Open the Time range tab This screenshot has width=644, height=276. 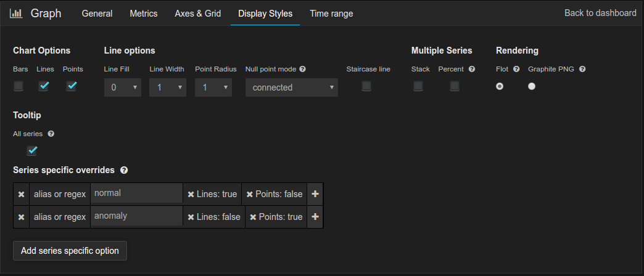click(331, 14)
